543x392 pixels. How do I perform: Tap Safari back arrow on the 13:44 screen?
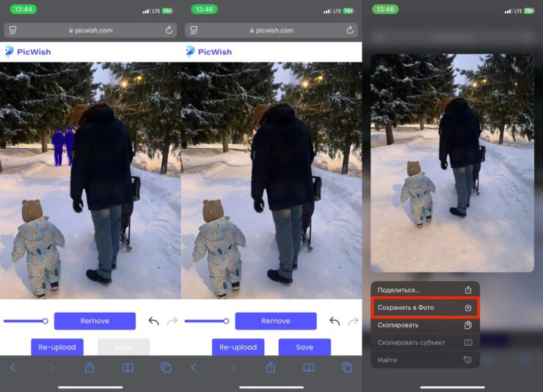click(x=12, y=367)
